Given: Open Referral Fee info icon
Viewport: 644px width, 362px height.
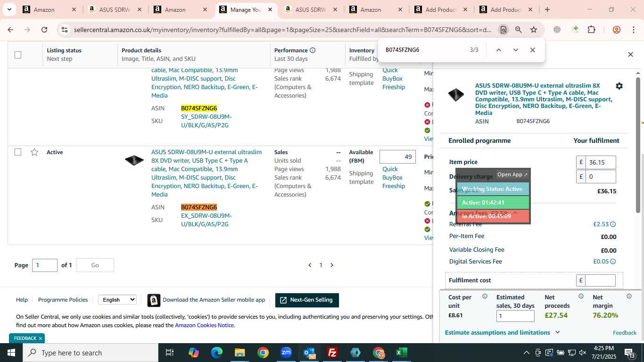Looking at the screenshot, I should [x=613, y=224].
